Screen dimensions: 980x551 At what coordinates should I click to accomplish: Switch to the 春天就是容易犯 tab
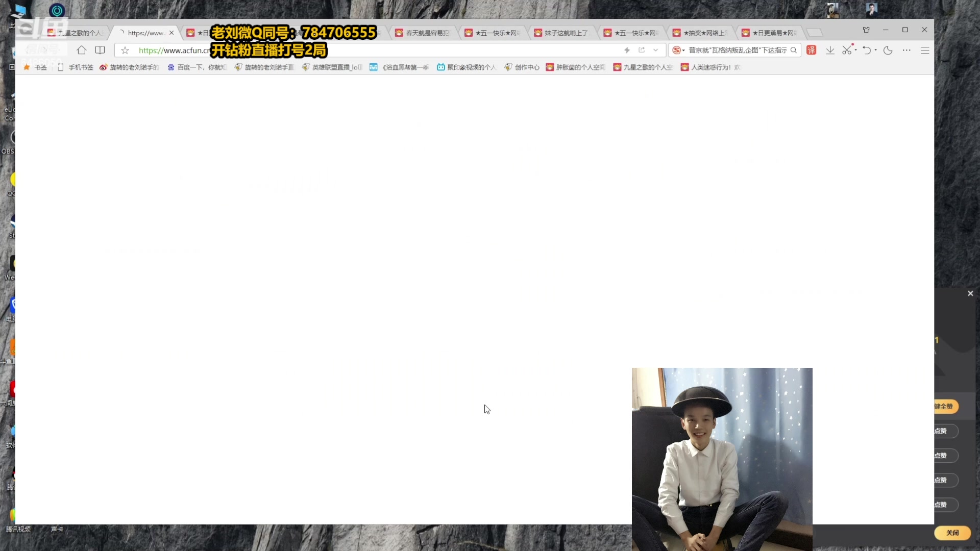click(x=423, y=33)
